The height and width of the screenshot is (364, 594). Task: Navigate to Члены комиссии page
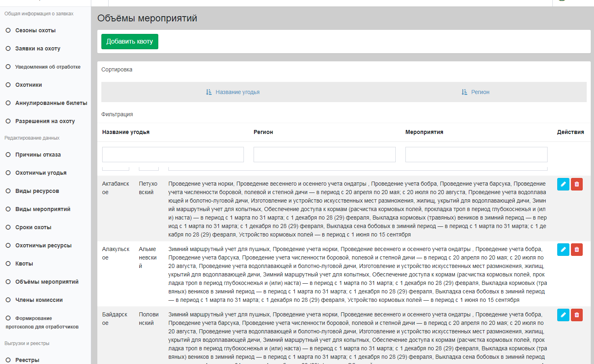(x=39, y=300)
